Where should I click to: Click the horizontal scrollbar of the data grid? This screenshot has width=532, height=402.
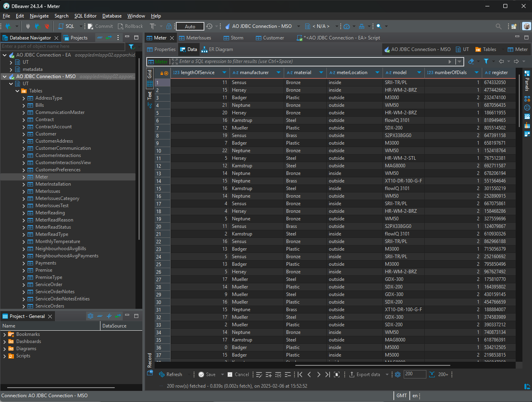pos(373,365)
